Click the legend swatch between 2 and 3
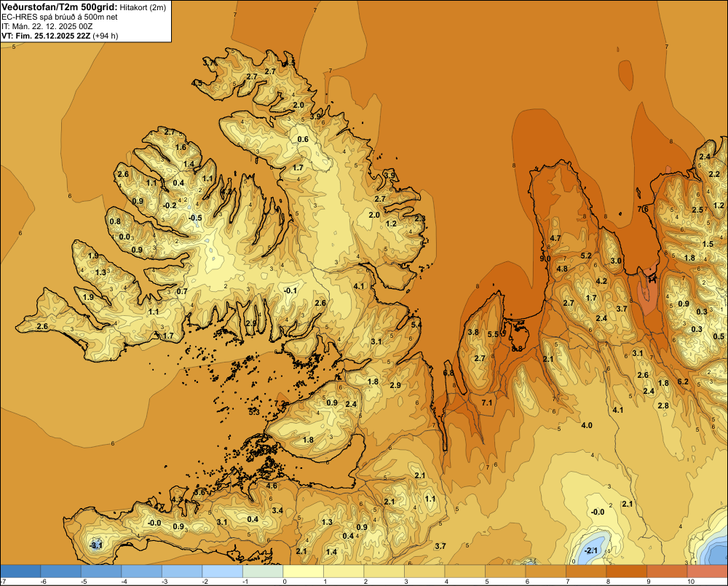728x586 pixels. coord(384,571)
